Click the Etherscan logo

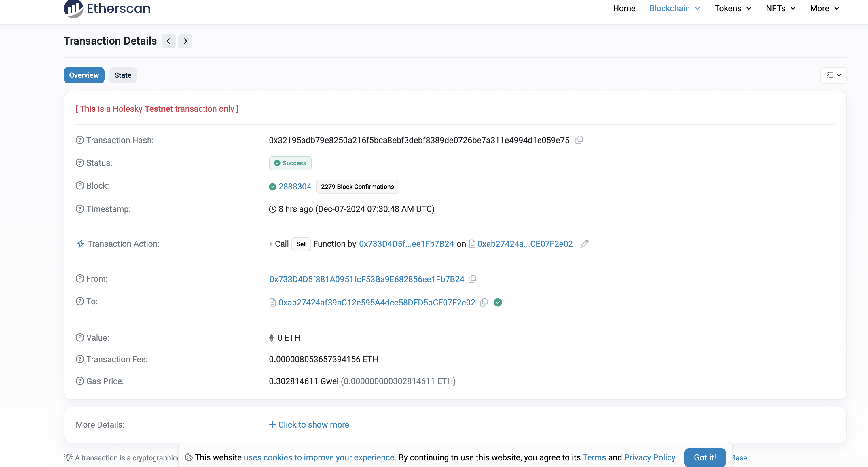pyautogui.click(x=107, y=8)
